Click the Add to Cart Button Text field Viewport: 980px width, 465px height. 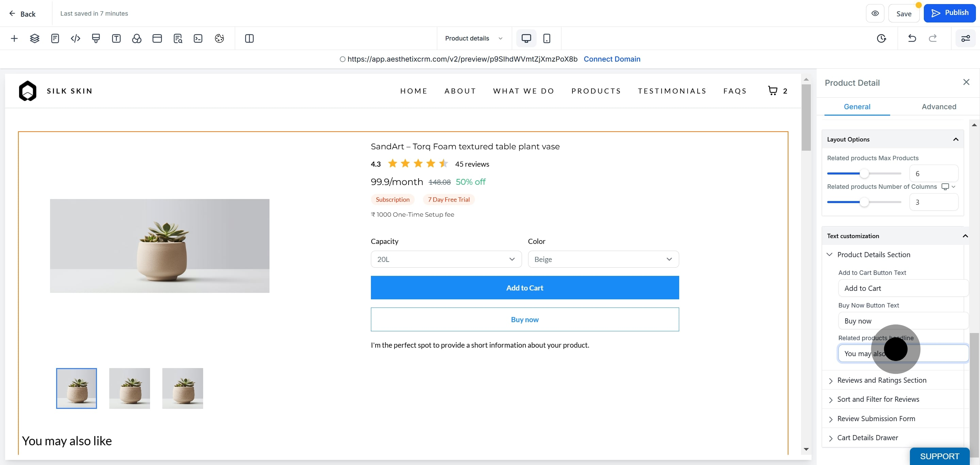903,288
